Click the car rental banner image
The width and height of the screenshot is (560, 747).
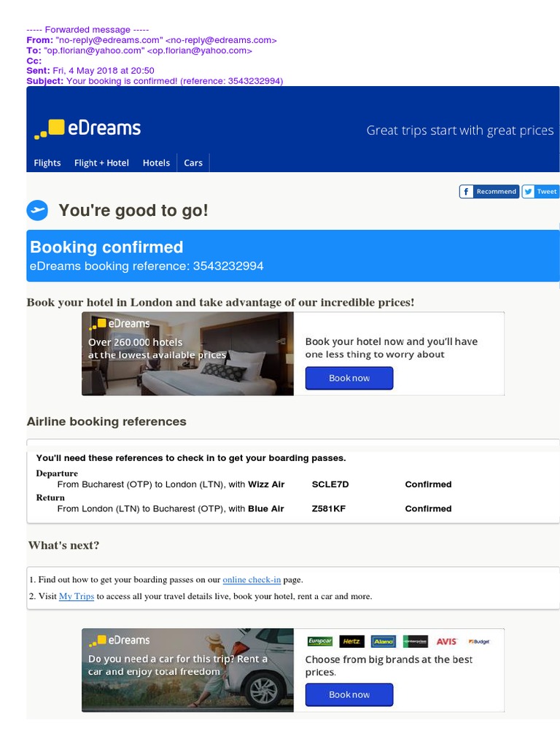point(187,670)
